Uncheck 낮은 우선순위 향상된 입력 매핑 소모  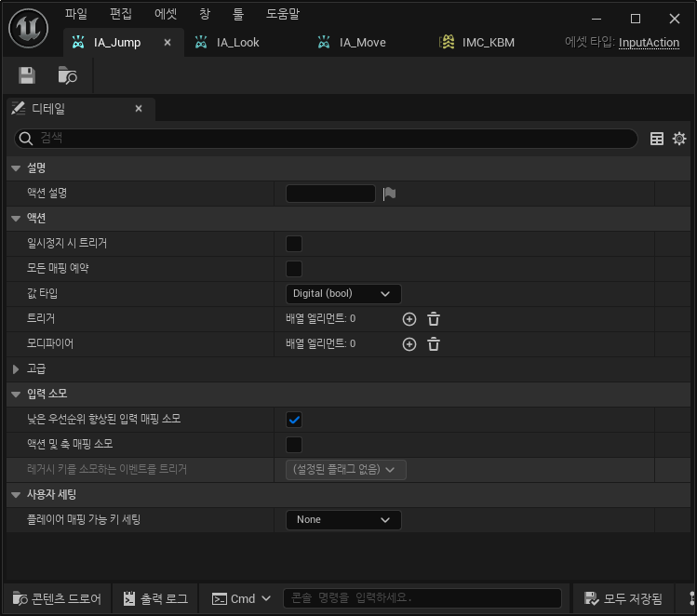[x=294, y=420]
